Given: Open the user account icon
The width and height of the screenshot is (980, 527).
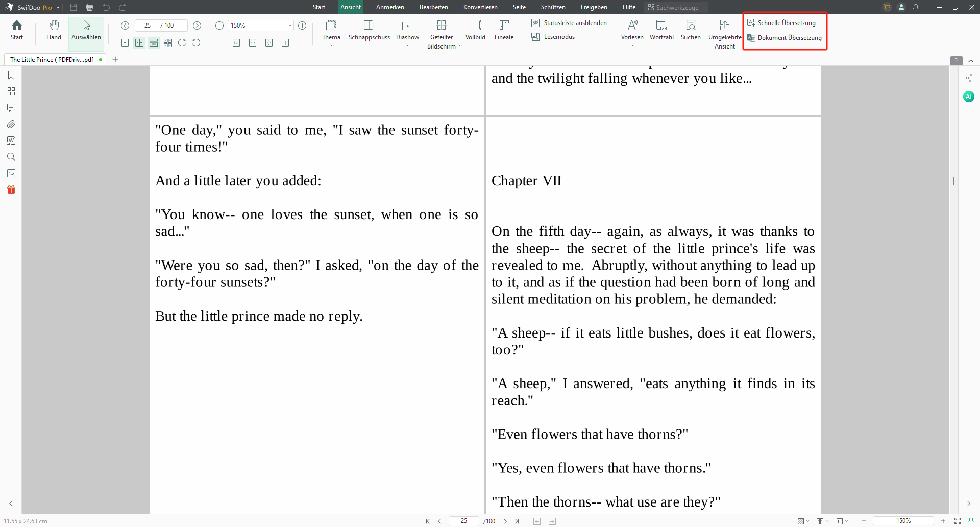Looking at the screenshot, I should [x=901, y=7].
